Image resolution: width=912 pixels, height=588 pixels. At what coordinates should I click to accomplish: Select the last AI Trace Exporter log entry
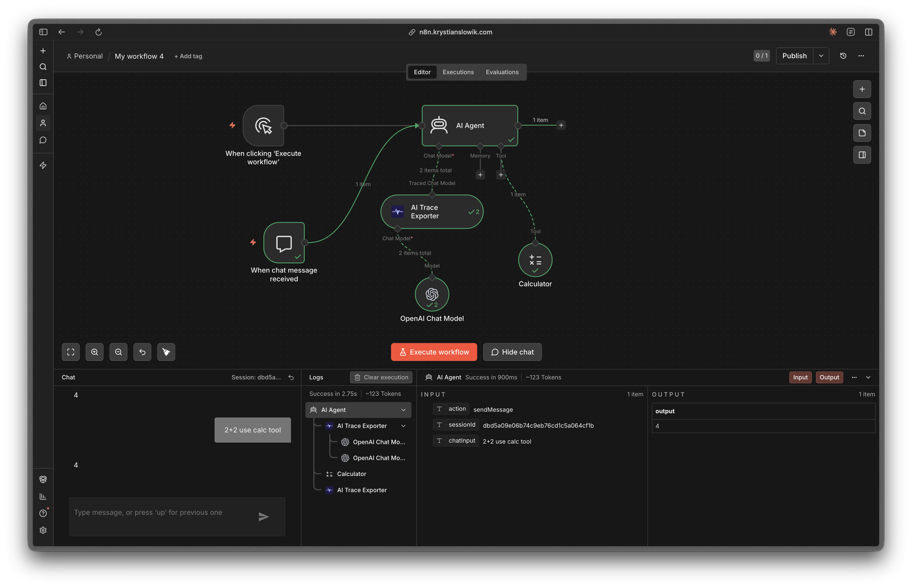click(x=361, y=490)
